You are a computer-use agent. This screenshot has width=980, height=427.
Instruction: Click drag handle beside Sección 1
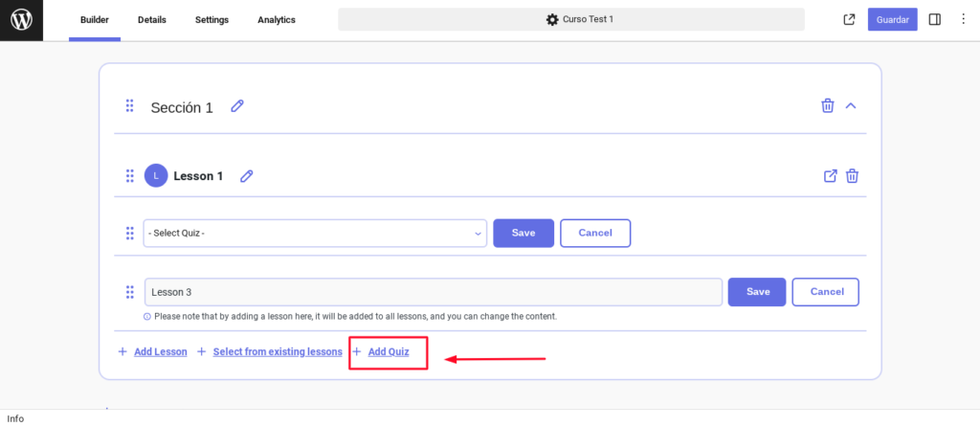click(130, 105)
